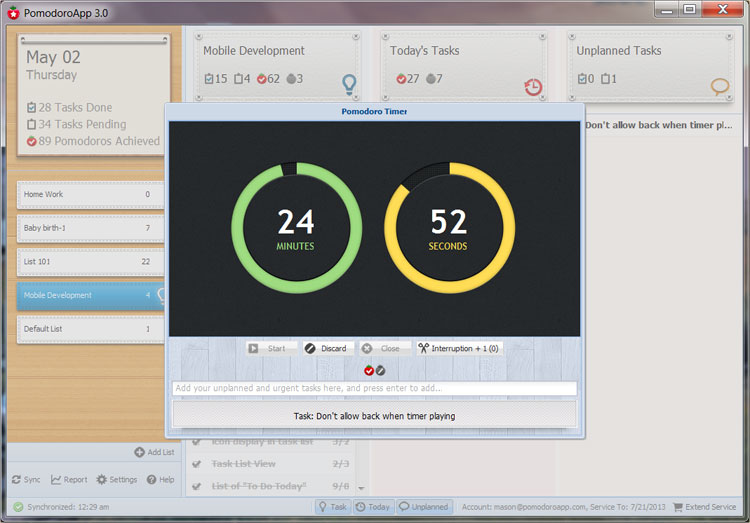This screenshot has width=750, height=523.
Task: Click the May 02 Thursday calendar card
Action: click(94, 95)
